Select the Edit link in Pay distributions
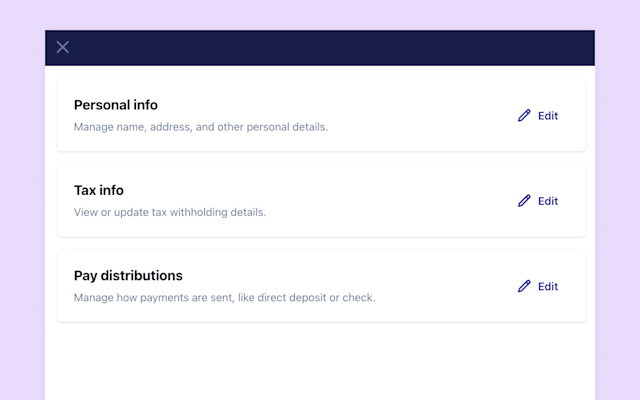This screenshot has width=640, height=400. point(548,287)
